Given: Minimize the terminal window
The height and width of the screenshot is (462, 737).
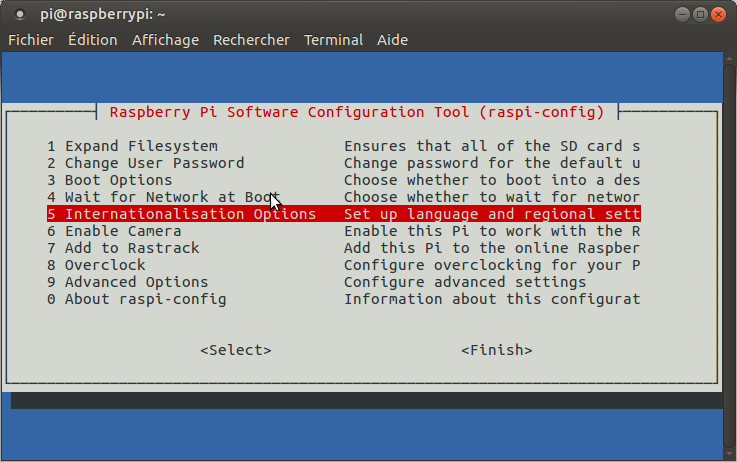Looking at the screenshot, I should pos(680,14).
